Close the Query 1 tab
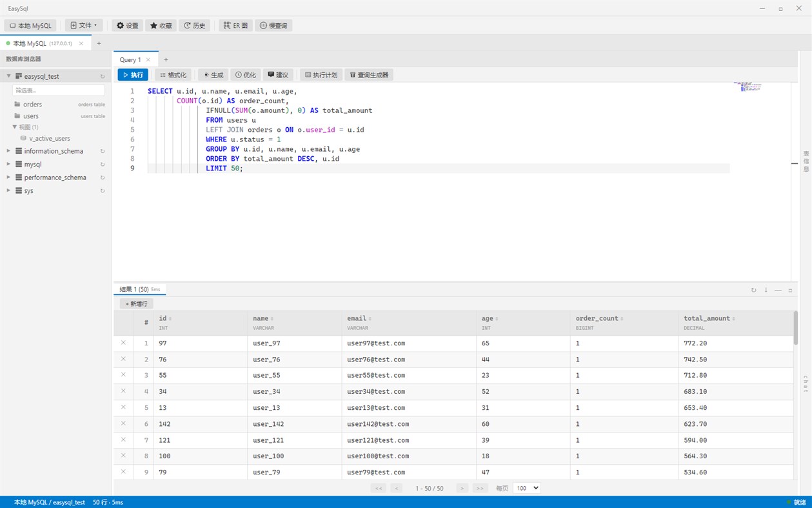Screen dimensions: 812x508 pos(148,60)
